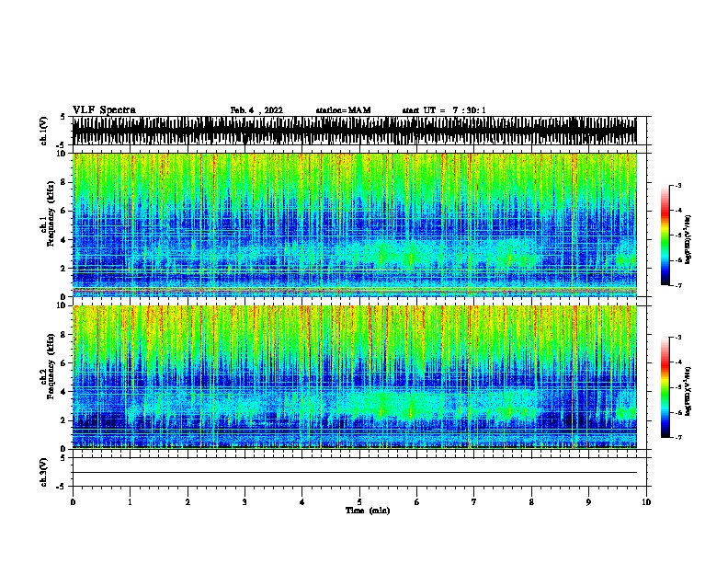Click the "4" tick on the time axis

point(302,501)
